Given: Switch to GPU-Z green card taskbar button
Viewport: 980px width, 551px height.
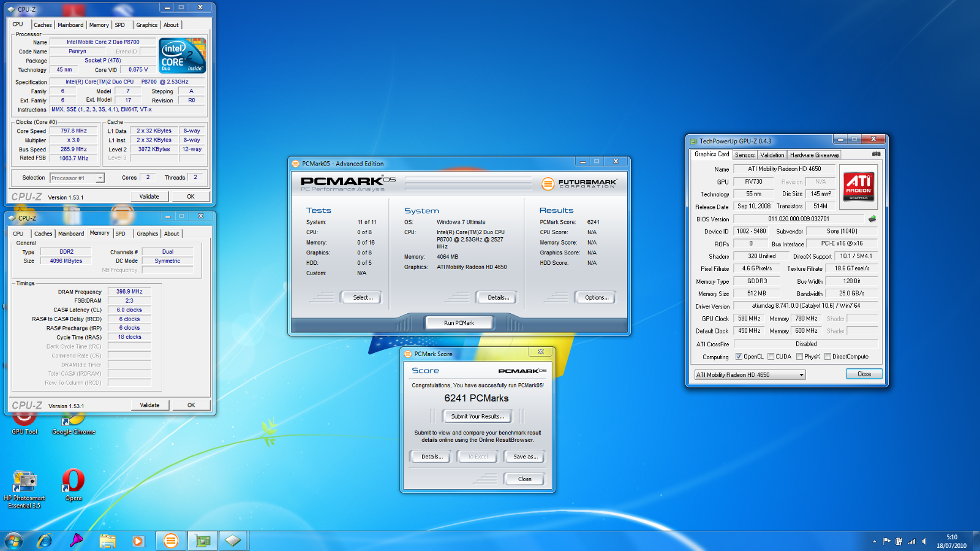Looking at the screenshot, I should 203,541.
